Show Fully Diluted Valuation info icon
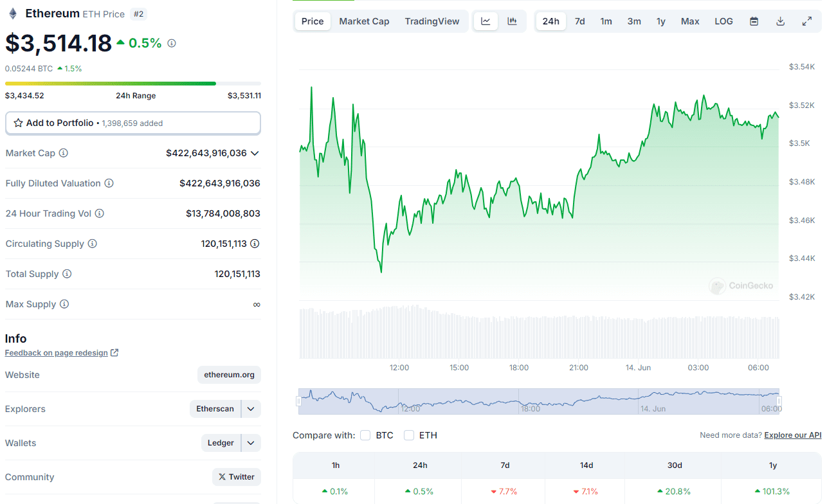 point(109,183)
